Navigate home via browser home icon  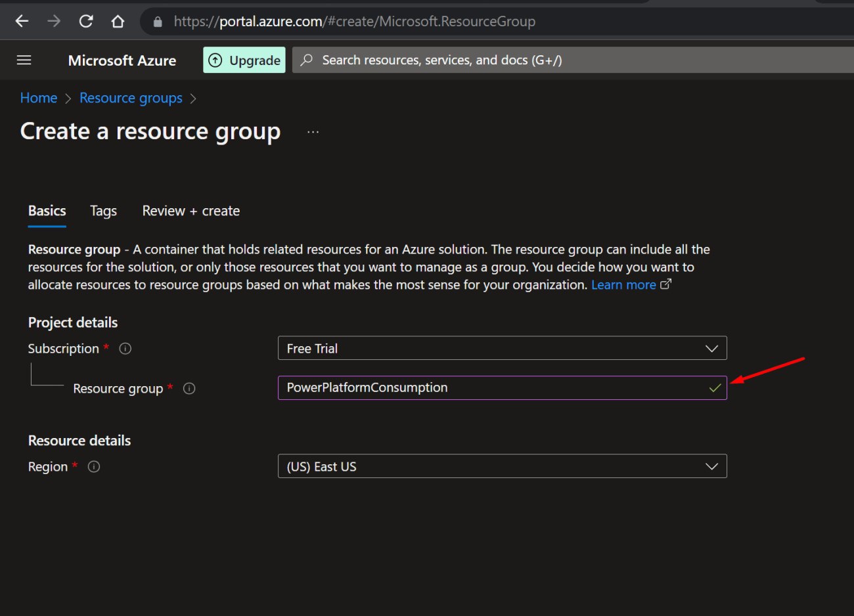click(x=118, y=20)
